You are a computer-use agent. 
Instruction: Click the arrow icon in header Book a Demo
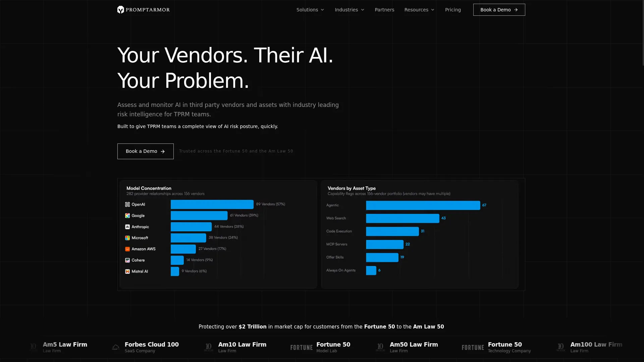[516, 10]
